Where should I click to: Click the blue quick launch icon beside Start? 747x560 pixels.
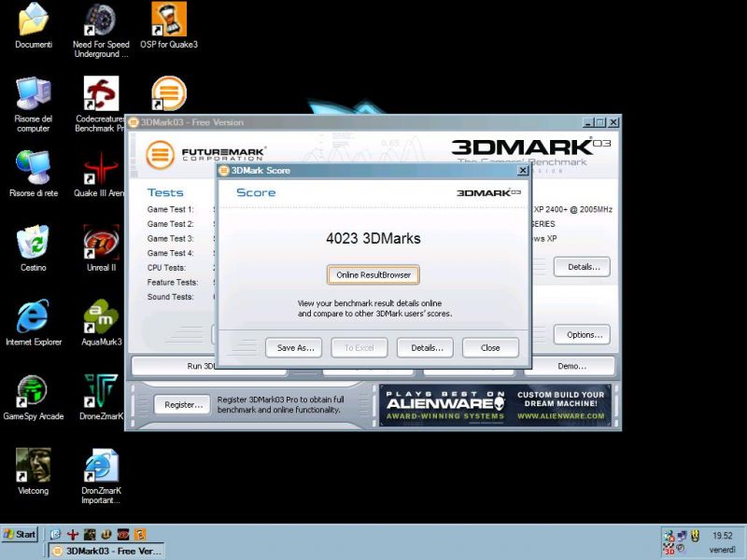click(55, 534)
